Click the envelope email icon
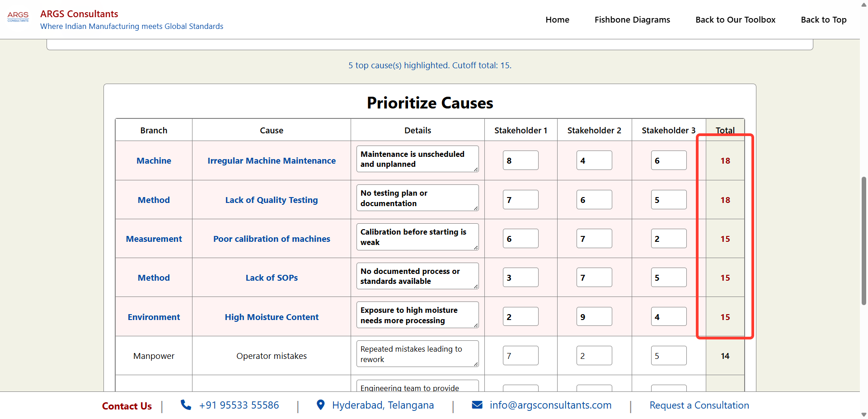Image resolution: width=868 pixels, height=419 pixels. [x=477, y=405]
